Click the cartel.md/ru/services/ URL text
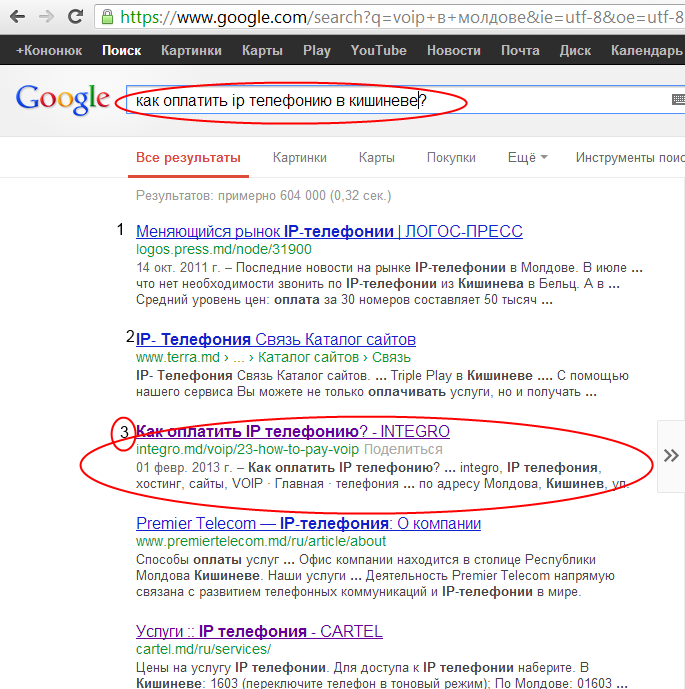This screenshot has height=689, width=685. (203, 649)
